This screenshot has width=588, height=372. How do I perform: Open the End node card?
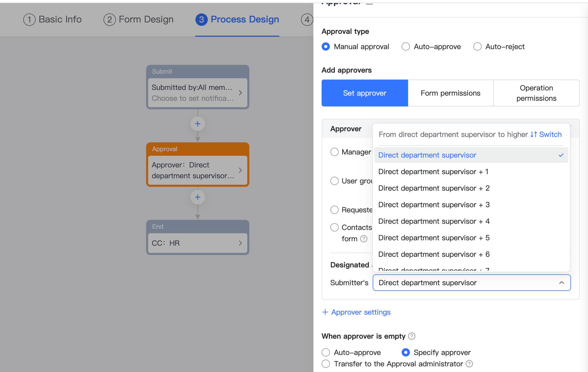pyautogui.click(x=198, y=237)
